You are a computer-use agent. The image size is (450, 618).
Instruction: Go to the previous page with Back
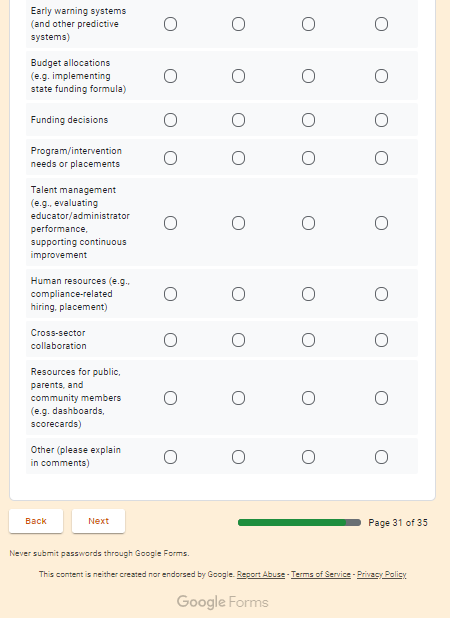pos(36,521)
